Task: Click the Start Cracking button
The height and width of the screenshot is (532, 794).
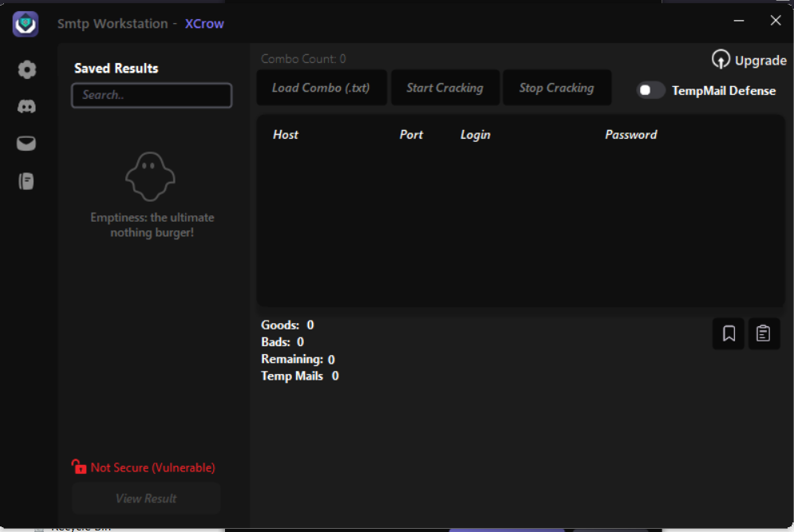Action: [444, 88]
